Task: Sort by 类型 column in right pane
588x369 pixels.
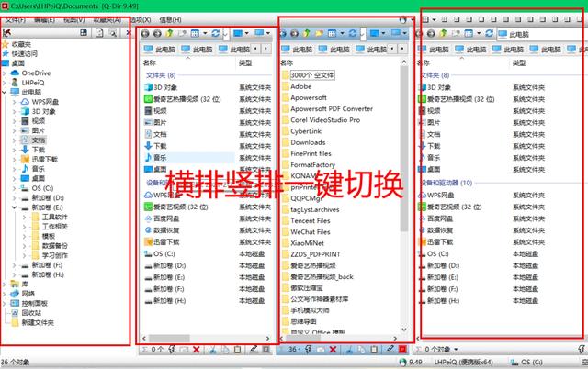Action: click(519, 63)
